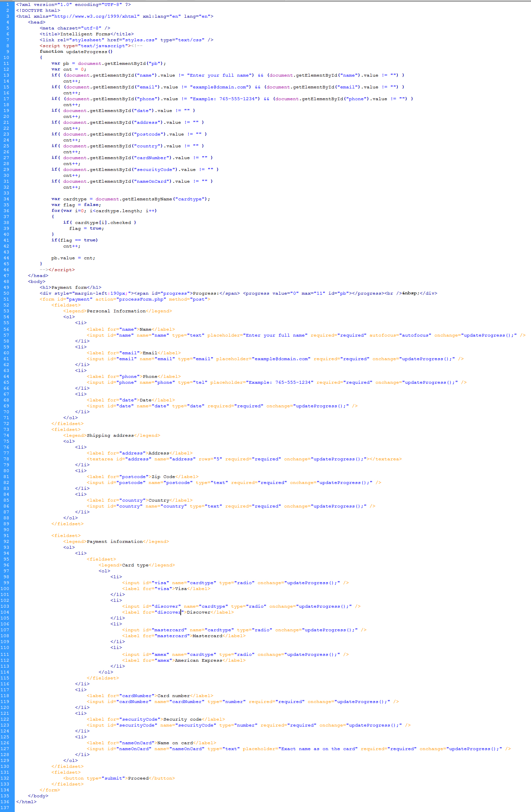531x812 pixels.
Task: Click the 'Discover' label text on line 104
Action: tap(198, 612)
